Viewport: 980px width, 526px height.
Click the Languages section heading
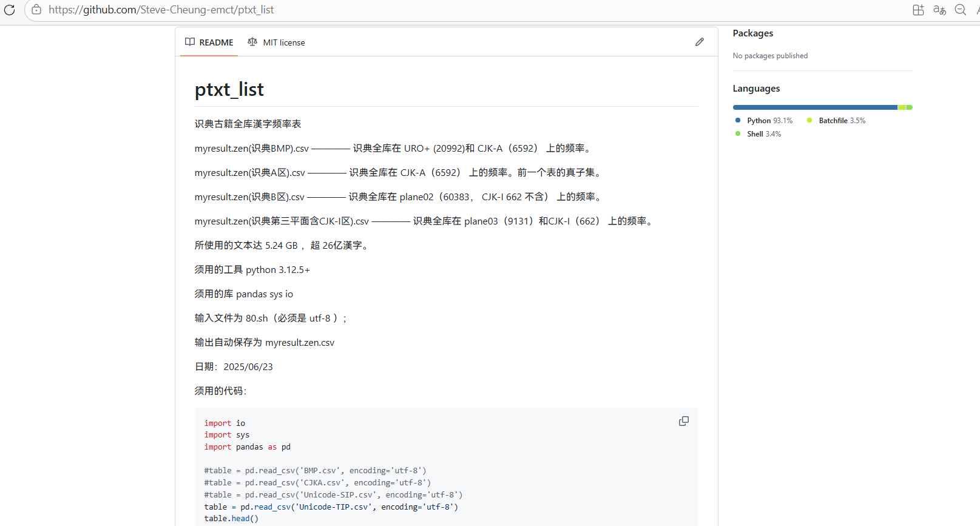tap(756, 89)
